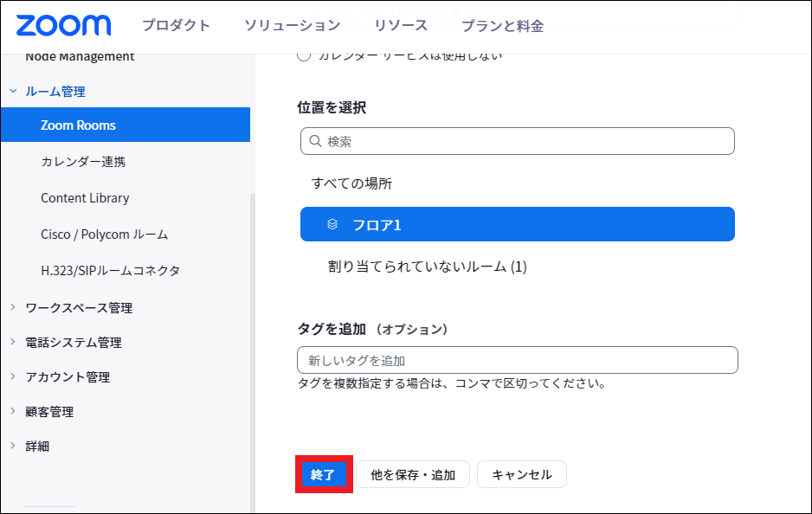Focus the 検索 location search field
Image resolution: width=812 pixels, height=514 pixels.
point(518,141)
